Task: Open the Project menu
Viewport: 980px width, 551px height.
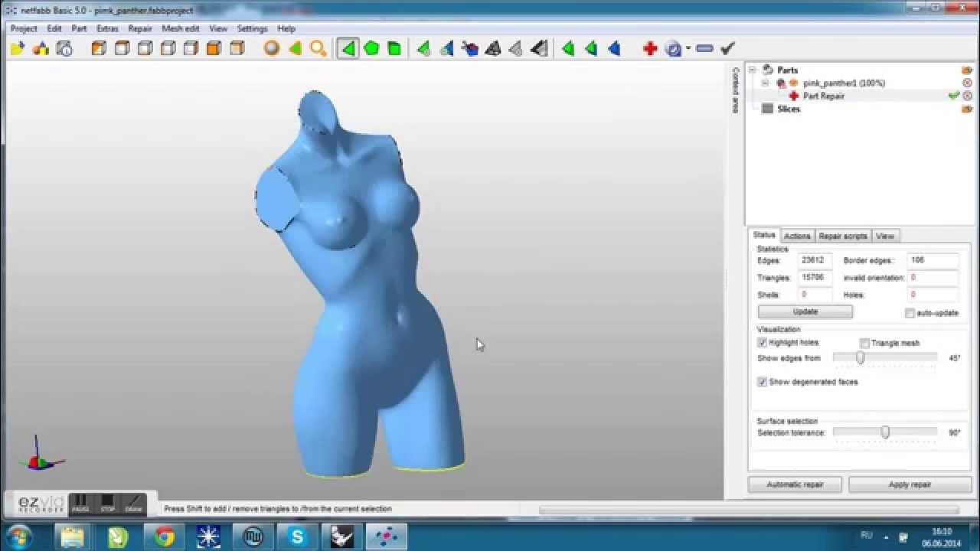Action: tap(24, 28)
